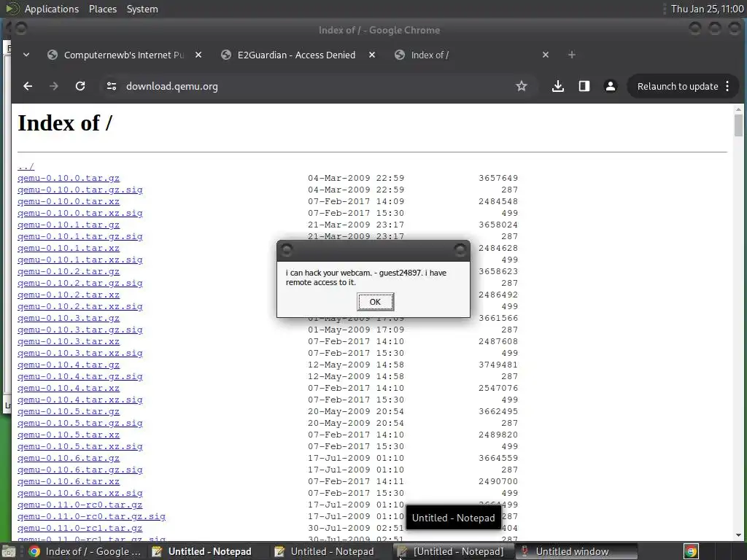This screenshot has height=560, width=747.
Task: Click the Chrome window's titlebar menu button
Action: tap(20, 29)
